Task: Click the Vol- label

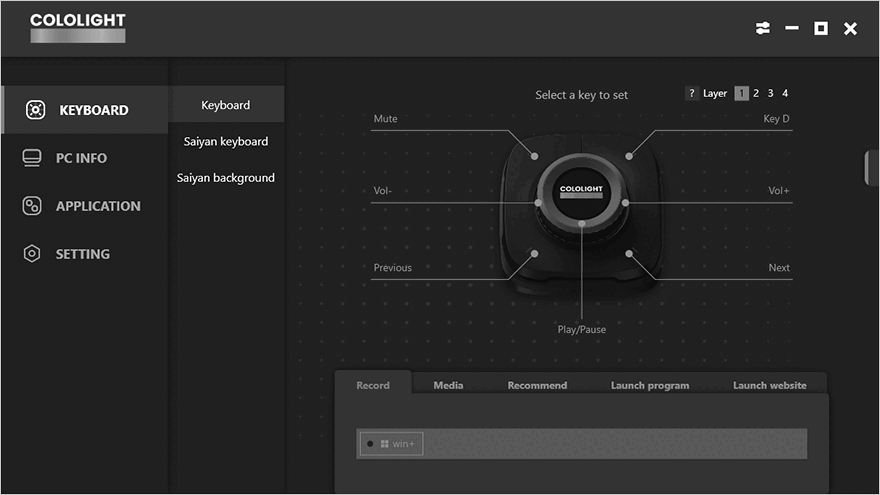Action: pos(383,191)
